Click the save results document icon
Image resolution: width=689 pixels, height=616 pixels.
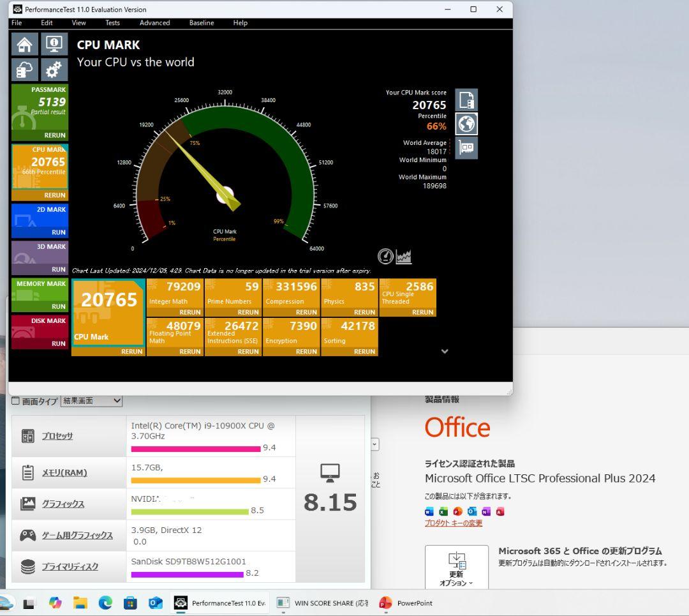[466, 100]
